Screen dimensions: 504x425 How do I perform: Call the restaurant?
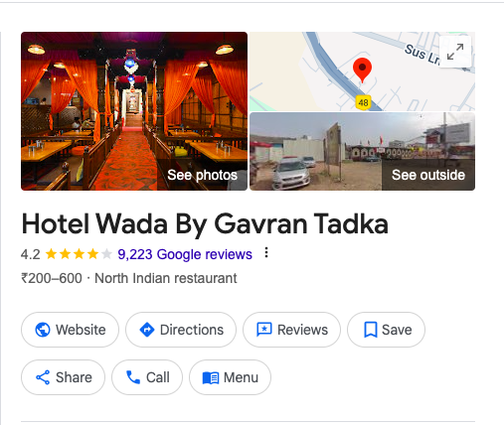(147, 377)
